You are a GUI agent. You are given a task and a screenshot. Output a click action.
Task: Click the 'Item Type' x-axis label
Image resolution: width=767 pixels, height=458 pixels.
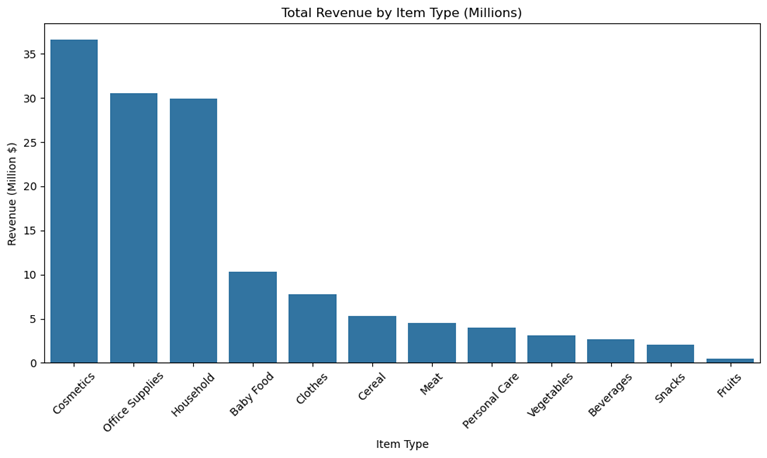[x=402, y=444]
